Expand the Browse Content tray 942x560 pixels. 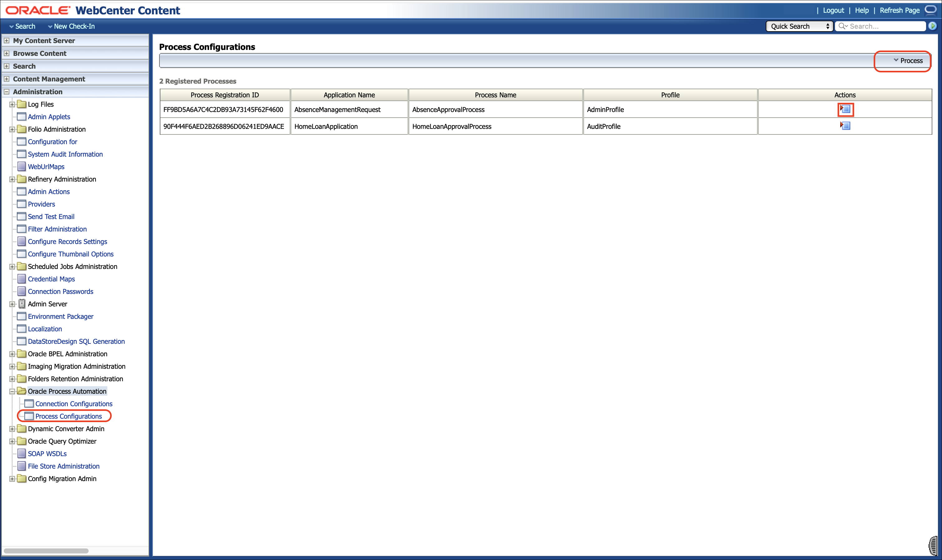pos(7,53)
